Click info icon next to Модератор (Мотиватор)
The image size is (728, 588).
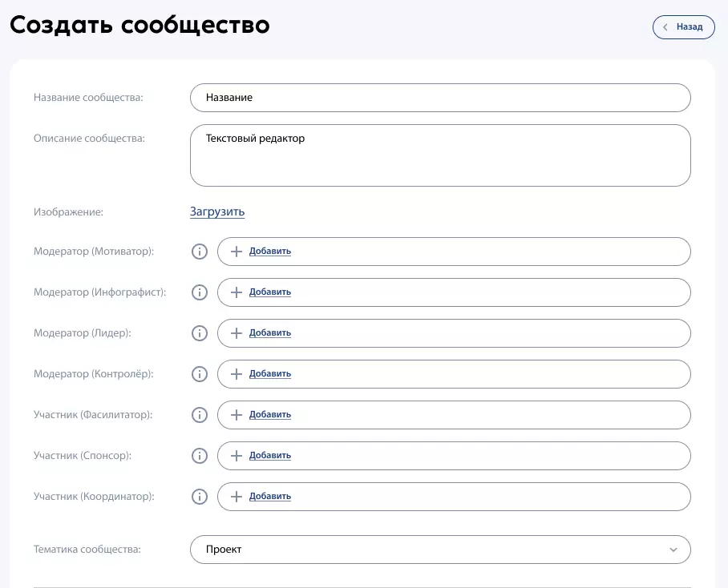200,252
